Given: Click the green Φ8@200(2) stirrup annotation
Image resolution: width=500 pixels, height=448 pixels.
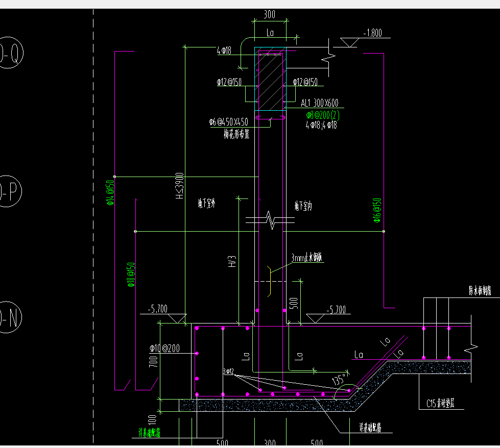Looking at the screenshot, I should tap(323, 115).
